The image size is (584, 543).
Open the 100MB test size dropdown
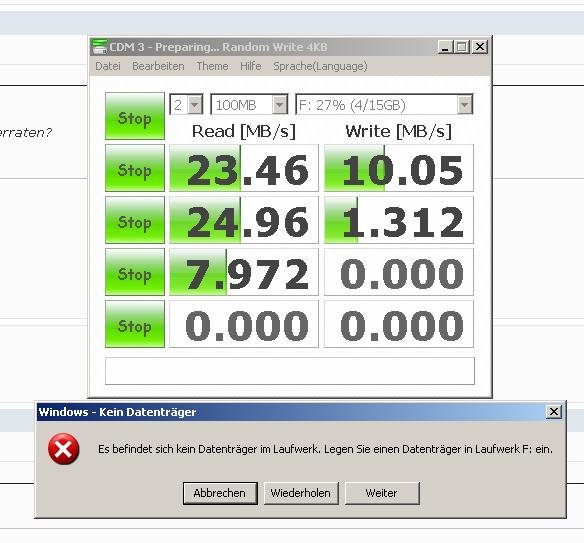pyautogui.click(x=249, y=105)
